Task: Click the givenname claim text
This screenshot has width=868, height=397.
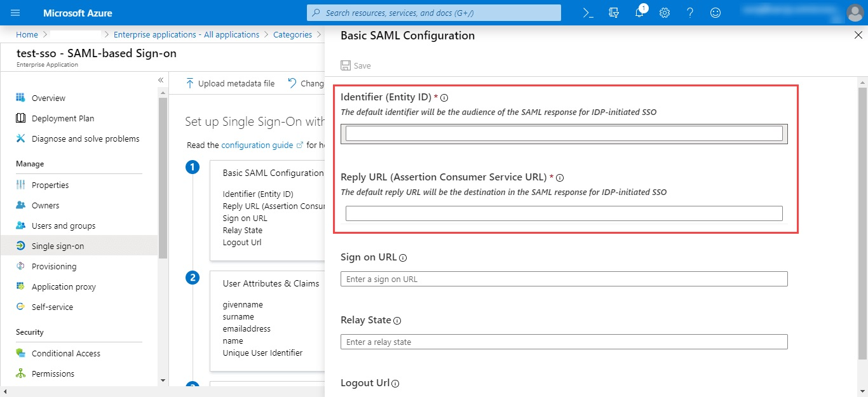Action: 243,304
